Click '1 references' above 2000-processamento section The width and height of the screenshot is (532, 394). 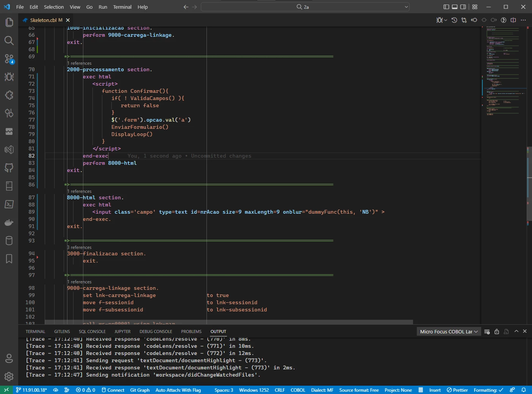pos(79,63)
